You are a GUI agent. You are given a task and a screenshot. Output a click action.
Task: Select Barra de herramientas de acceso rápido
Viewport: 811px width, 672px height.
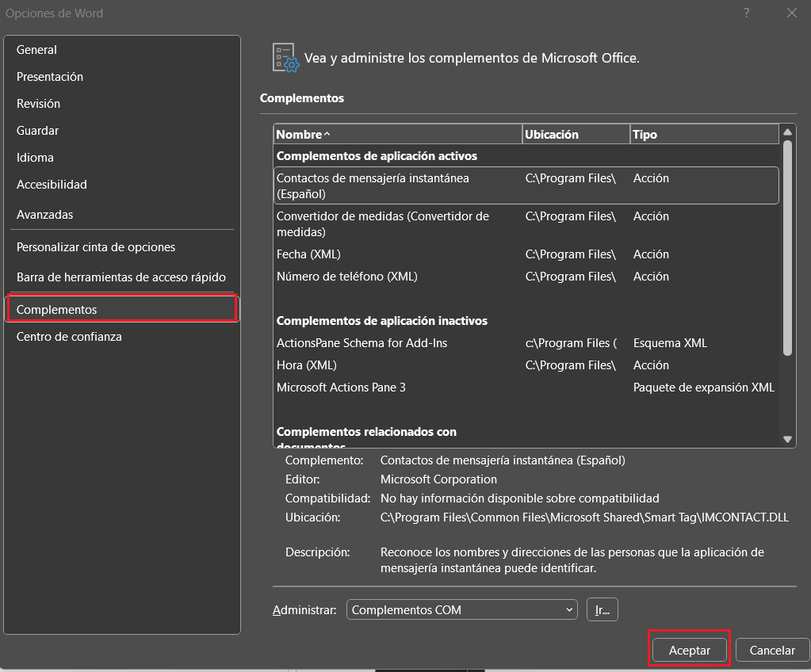[121, 277]
